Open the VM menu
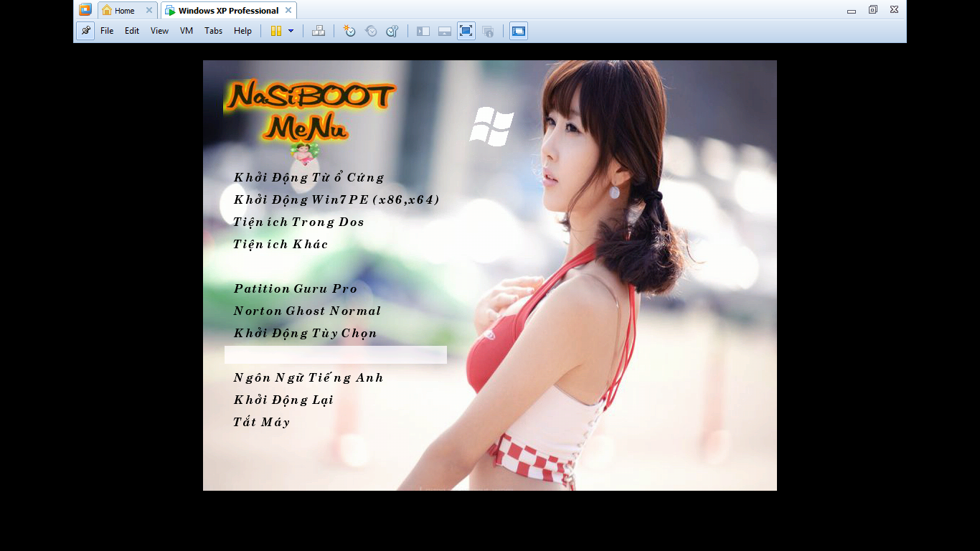Viewport: 980px width, 551px height. click(186, 31)
